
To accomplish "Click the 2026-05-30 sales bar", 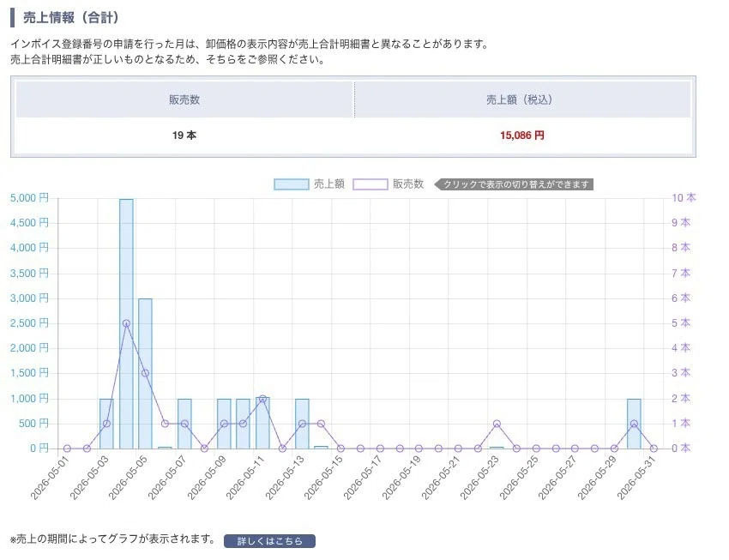I will point(634,424).
